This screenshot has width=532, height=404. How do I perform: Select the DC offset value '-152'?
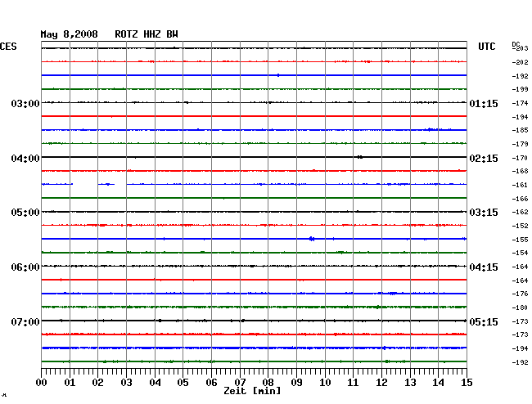(x=520, y=226)
